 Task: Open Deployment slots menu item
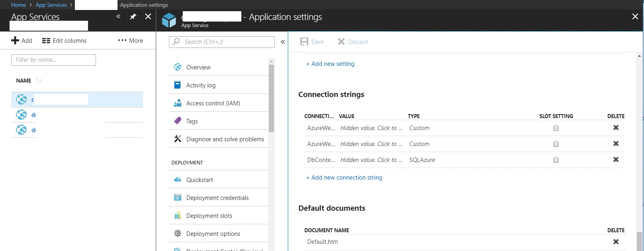click(209, 216)
